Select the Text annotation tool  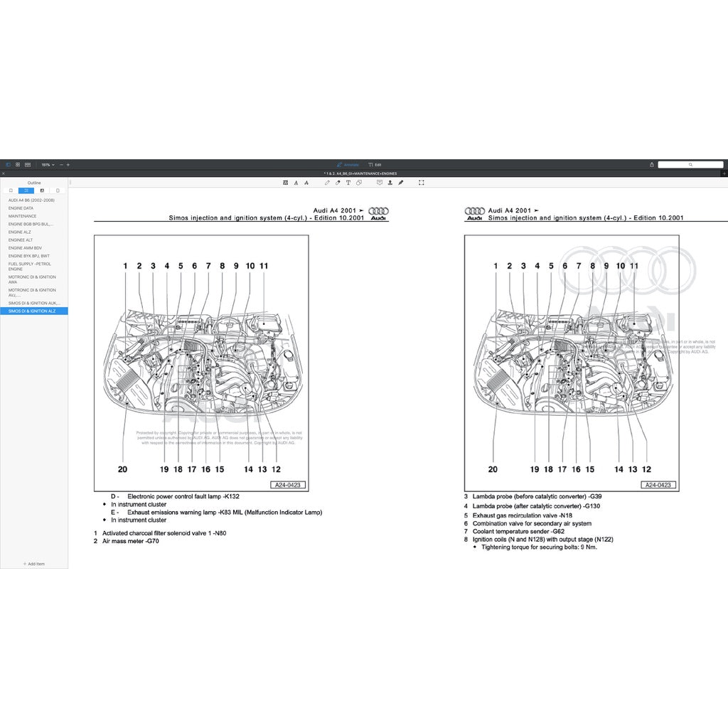(348, 183)
